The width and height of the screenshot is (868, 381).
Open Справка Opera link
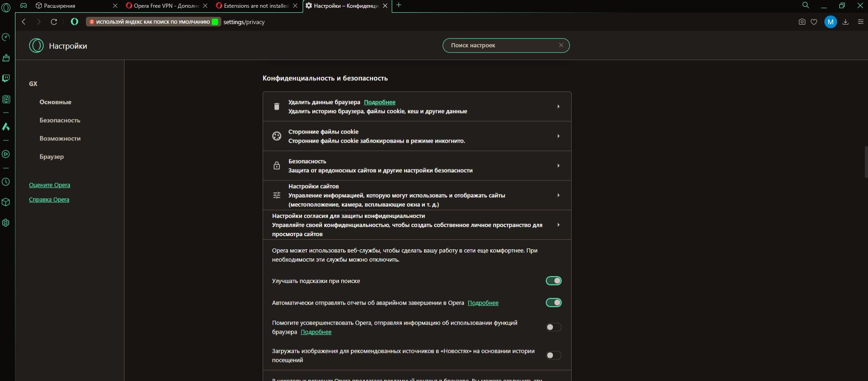(x=49, y=199)
